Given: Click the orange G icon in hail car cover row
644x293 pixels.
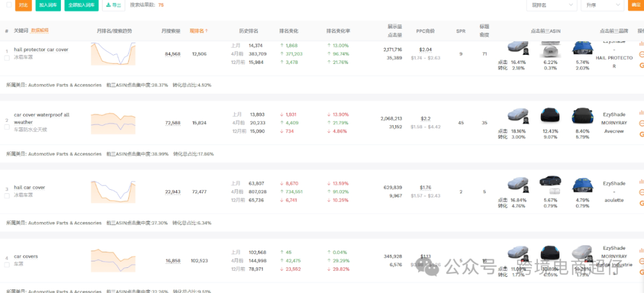Looking at the screenshot, I should [642, 203].
